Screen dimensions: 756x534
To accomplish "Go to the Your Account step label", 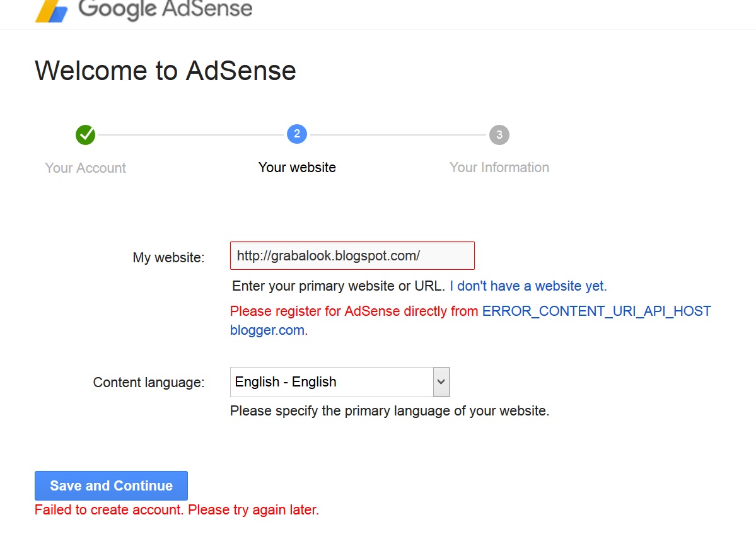I will pyautogui.click(x=86, y=168).
